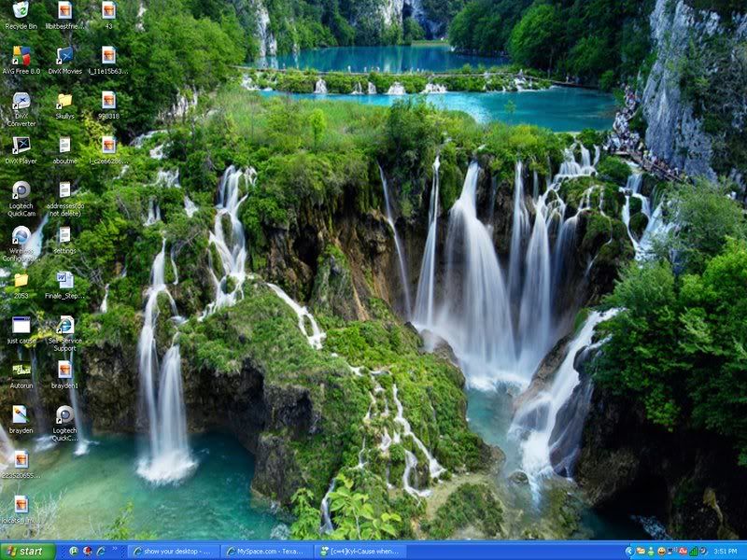
Task: Expand hidden system tray icons arrow
Action: tap(630, 551)
